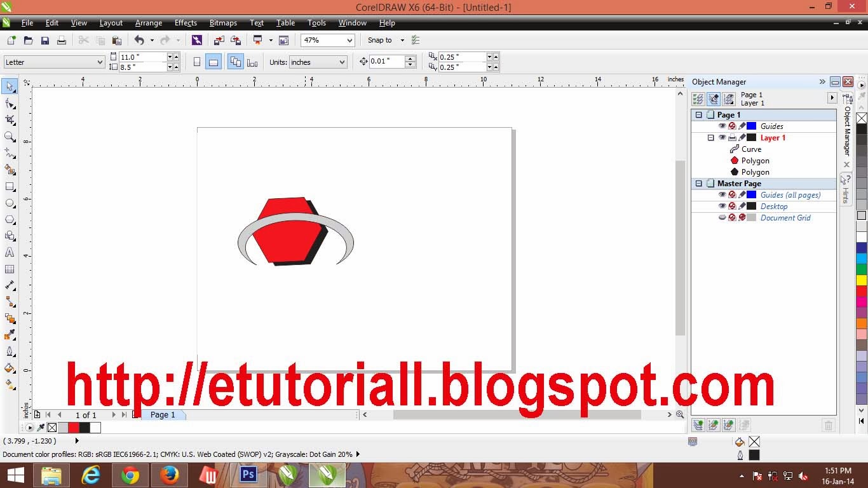Choose the Table tool
Screen dimensions: 868x488
point(10,269)
